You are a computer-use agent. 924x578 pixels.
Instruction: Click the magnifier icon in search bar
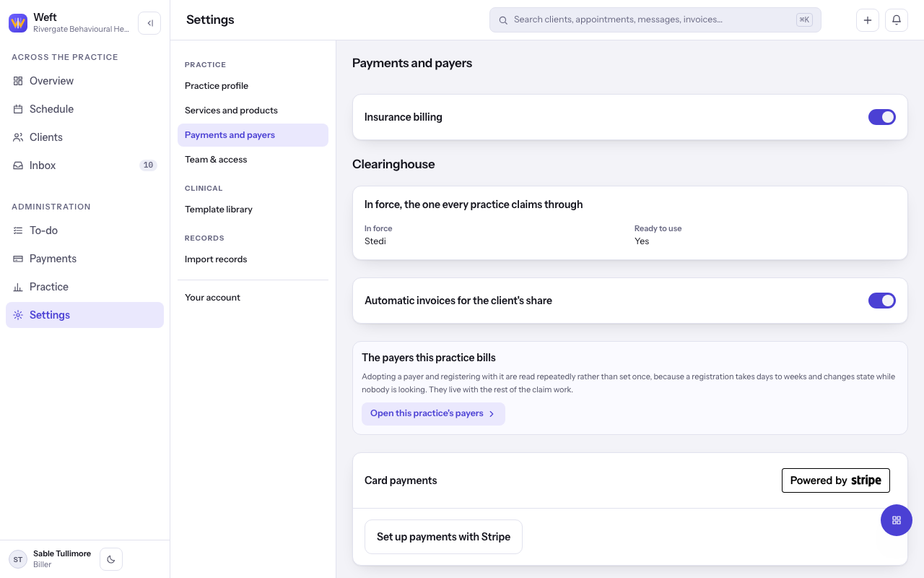tap(503, 20)
